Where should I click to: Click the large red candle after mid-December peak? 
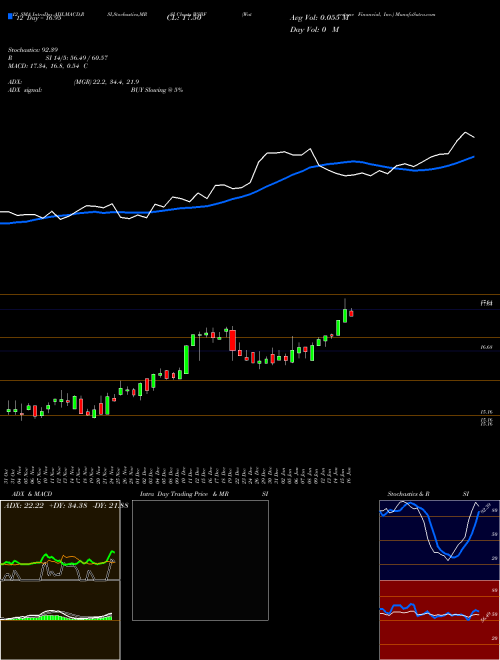232,341
